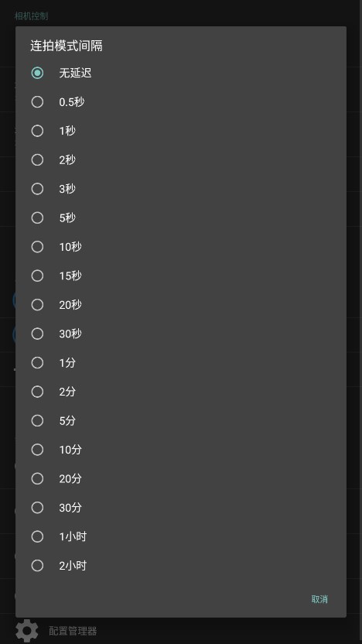The image size is (362, 644).
Task: Pick the 2秒 radio button
Action: click(180, 159)
